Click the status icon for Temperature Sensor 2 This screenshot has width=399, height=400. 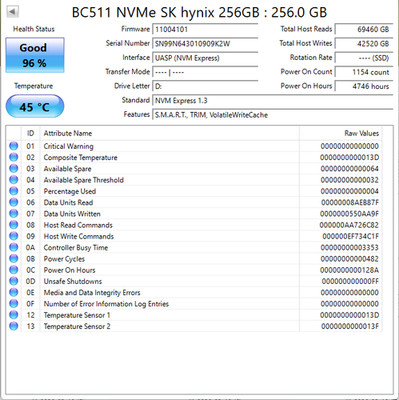(x=14, y=326)
